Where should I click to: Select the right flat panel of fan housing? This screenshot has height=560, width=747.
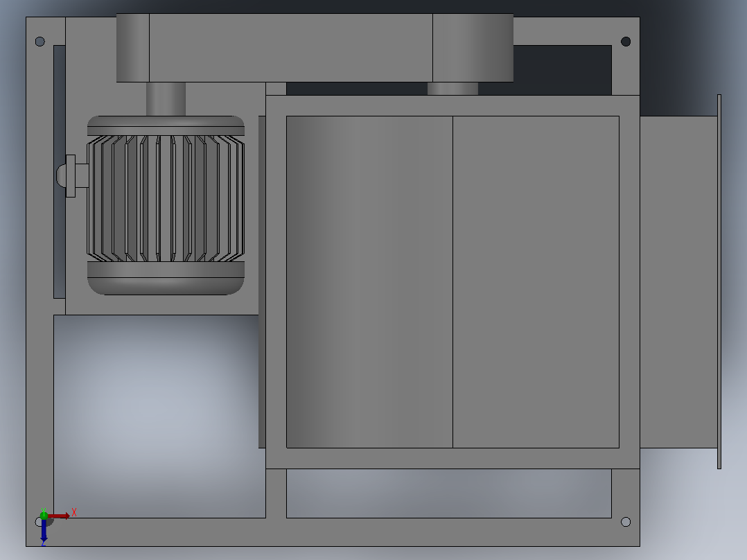[536, 281]
